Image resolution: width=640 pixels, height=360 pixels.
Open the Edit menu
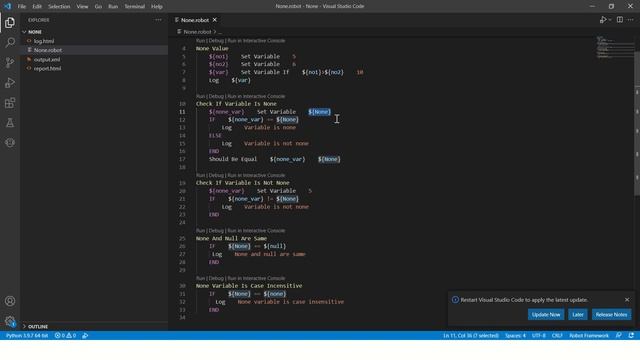click(37, 7)
